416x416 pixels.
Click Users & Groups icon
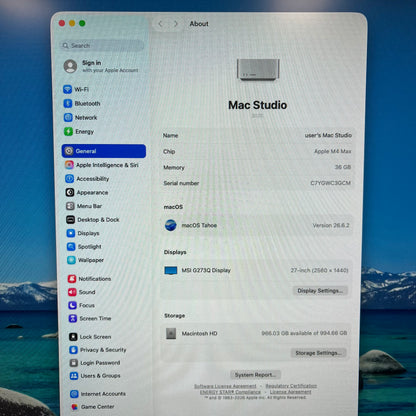[x=74, y=376]
